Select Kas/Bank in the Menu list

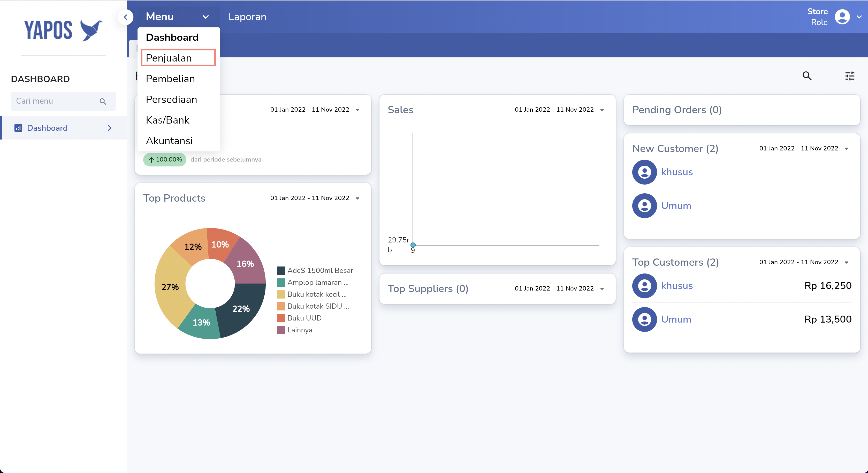(179, 120)
